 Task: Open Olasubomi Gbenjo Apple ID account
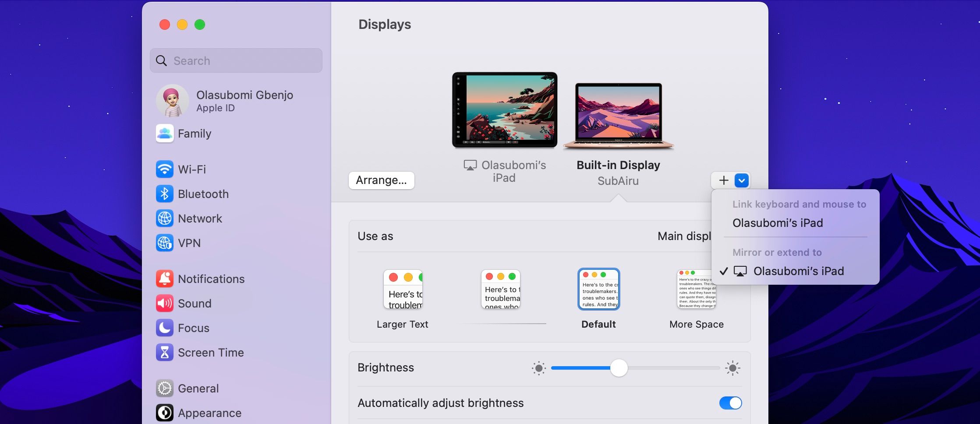[244, 101]
